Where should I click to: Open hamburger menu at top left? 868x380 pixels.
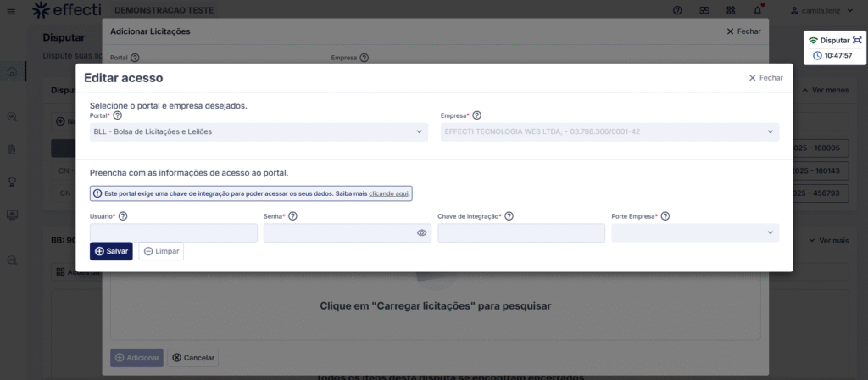click(x=11, y=10)
